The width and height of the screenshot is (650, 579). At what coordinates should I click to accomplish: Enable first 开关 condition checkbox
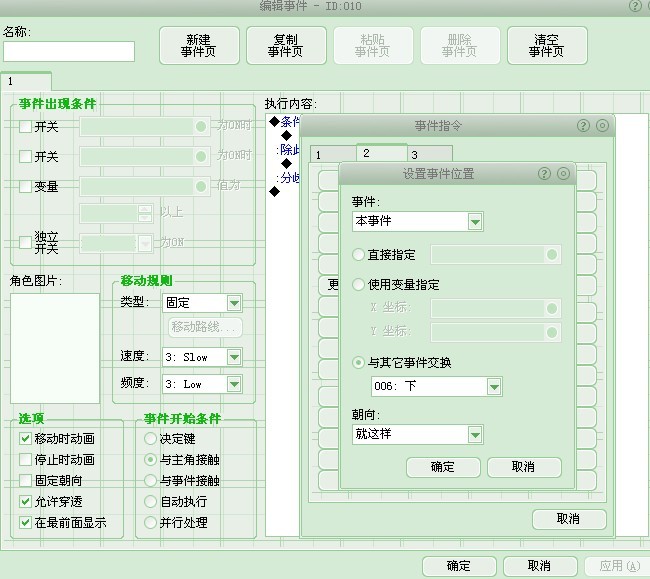[26, 126]
